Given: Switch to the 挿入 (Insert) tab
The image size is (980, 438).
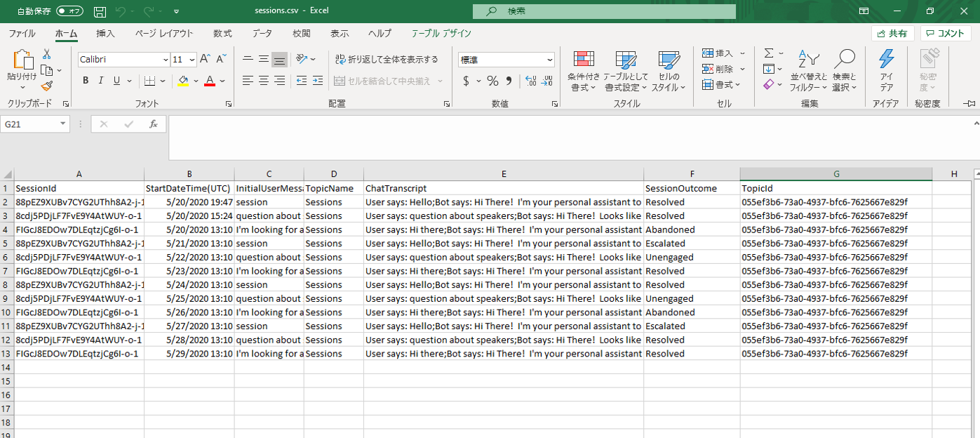Looking at the screenshot, I should [x=105, y=34].
